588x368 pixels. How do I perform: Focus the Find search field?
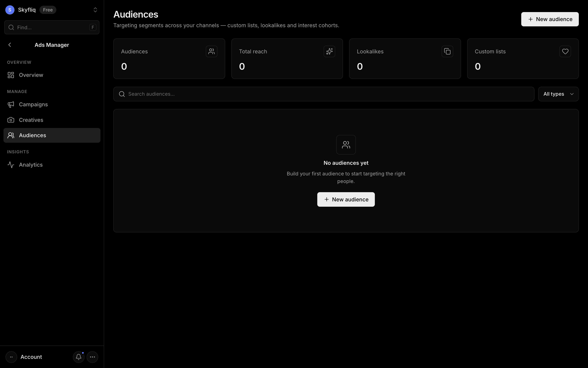[52, 27]
